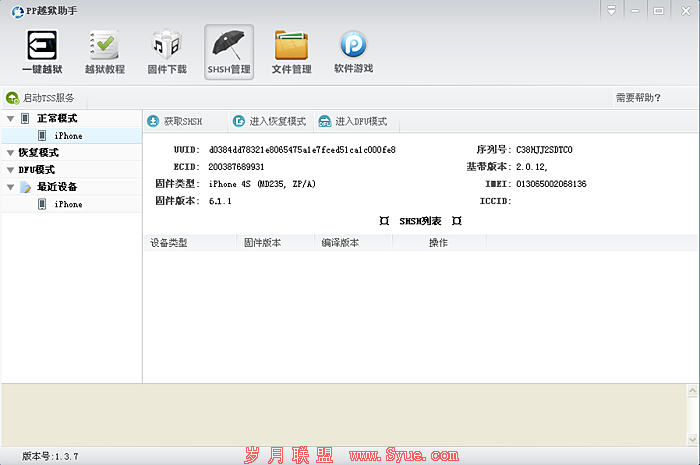Viewport: 700px width, 465px height.
Task: Collapse the 恢复模式 tree node
Action: pyautogui.click(x=10, y=153)
